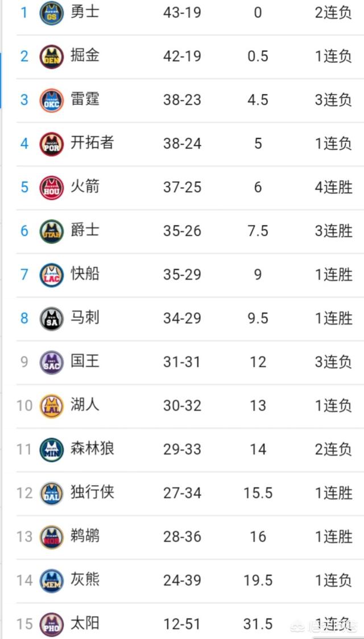
Task: Click the Timberwolves MIN jersey icon
Action: click(x=52, y=449)
